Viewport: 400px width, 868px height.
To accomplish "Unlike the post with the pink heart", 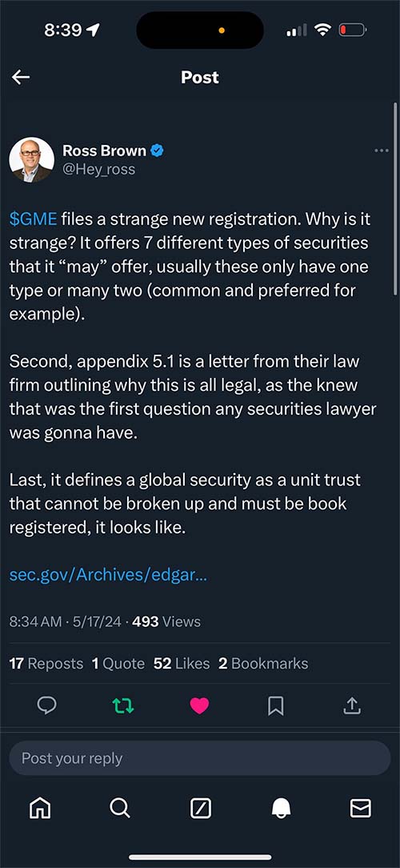I will (199, 705).
